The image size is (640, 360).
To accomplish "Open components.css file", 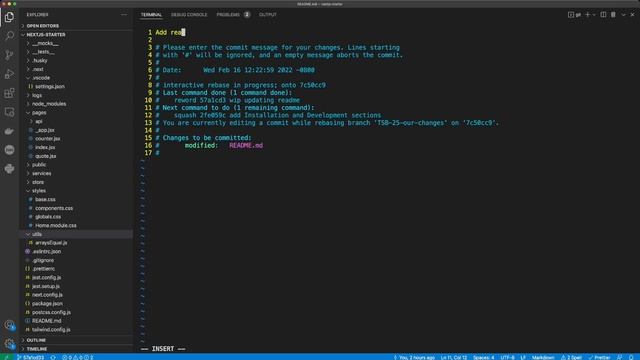I will click(54, 208).
